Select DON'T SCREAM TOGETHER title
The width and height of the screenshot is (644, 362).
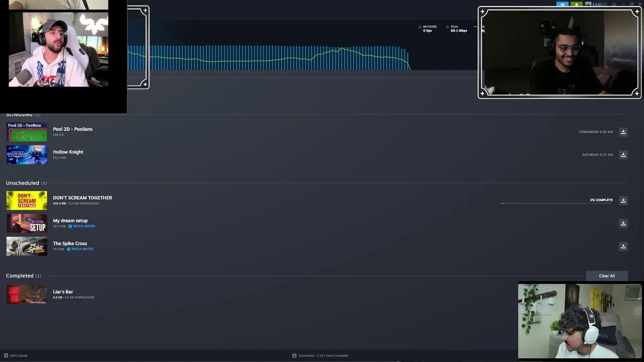[83, 198]
